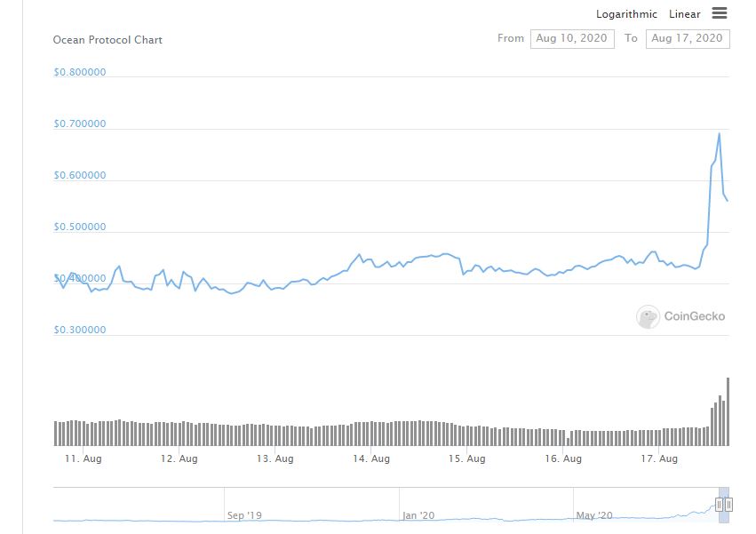This screenshot has height=534, width=756.
Task: Click the 11. Aug date axis label
Action: click(82, 459)
